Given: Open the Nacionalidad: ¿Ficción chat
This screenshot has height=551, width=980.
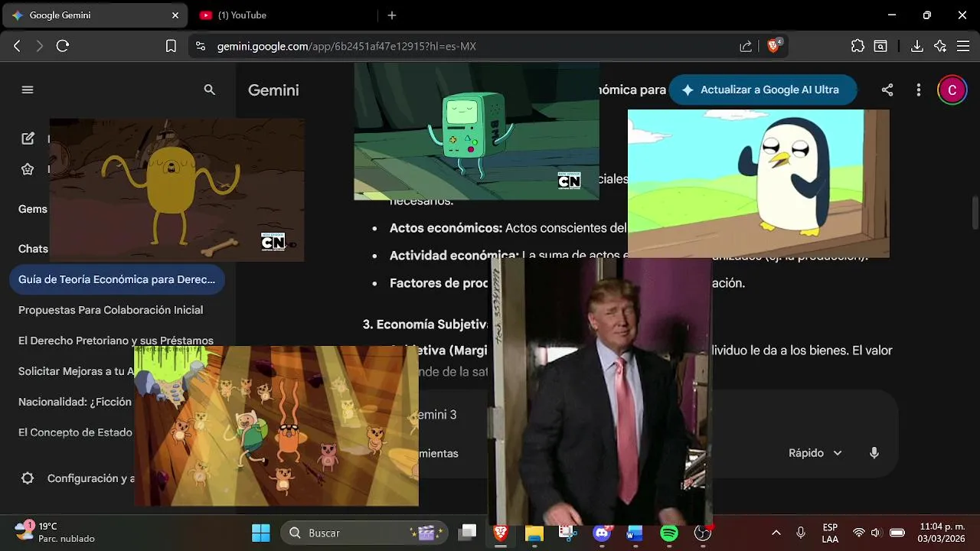Looking at the screenshot, I should [75, 402].
